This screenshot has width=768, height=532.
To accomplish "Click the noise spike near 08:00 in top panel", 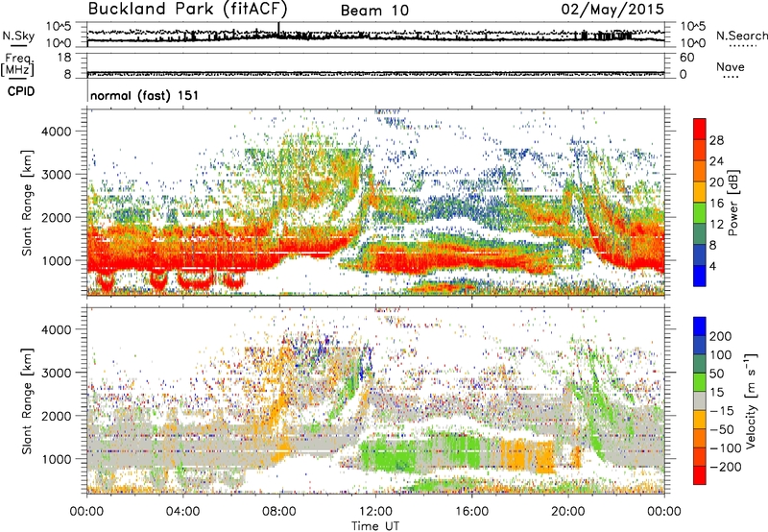I will tap(278, 29).
